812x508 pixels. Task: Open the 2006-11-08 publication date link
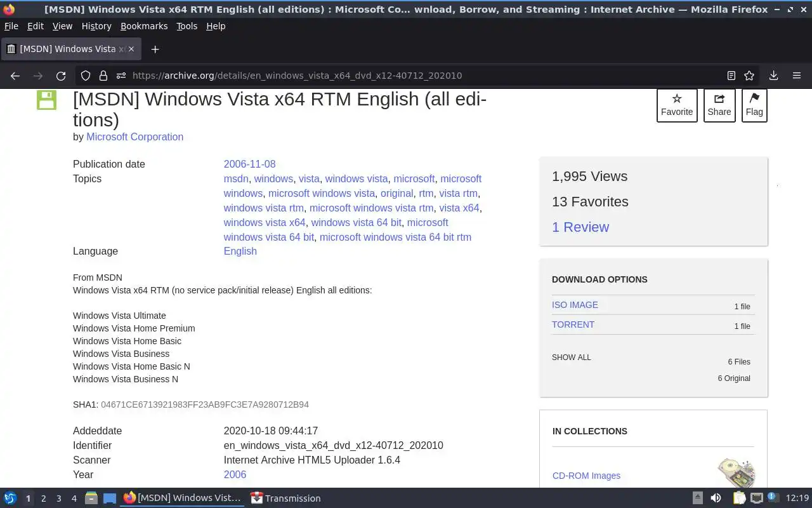tap(249, 164)
